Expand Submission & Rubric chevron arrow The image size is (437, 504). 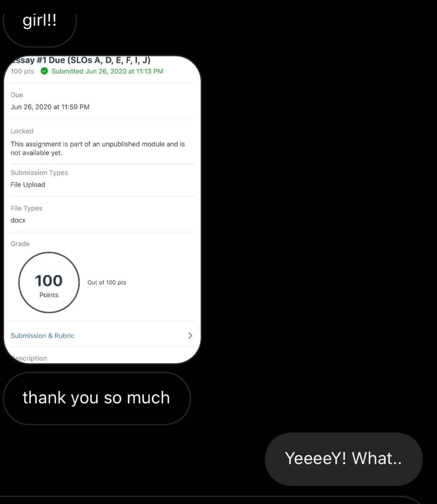pos(190,335)
